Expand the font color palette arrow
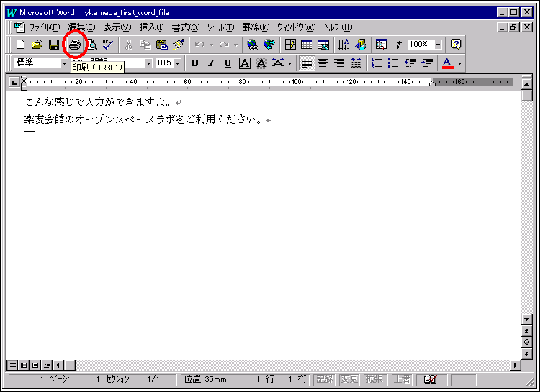 pyautogui.click(x=459, y=64)
